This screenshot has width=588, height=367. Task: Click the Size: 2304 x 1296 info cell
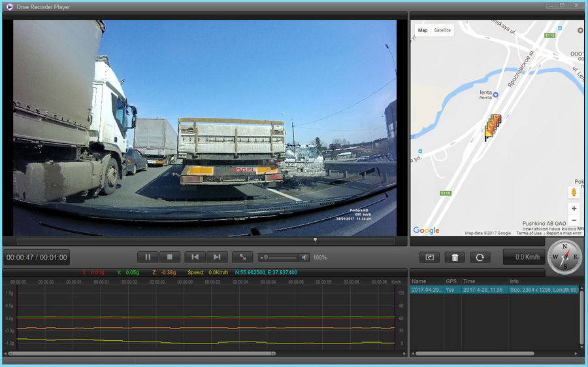click(x=544, y=290)
